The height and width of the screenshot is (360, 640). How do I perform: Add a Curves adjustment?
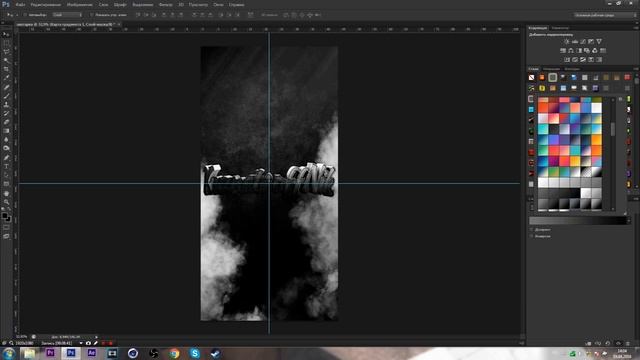(x=583, y=42)
